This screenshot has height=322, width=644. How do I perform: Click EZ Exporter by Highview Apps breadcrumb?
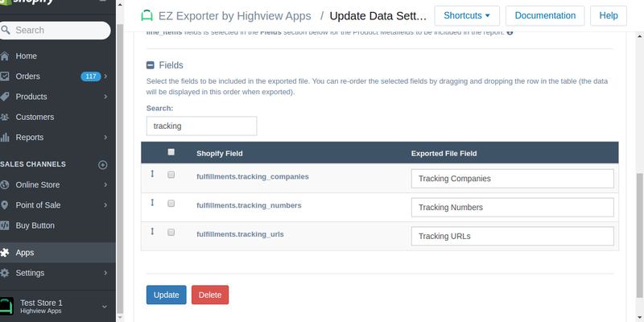point(234,16)
